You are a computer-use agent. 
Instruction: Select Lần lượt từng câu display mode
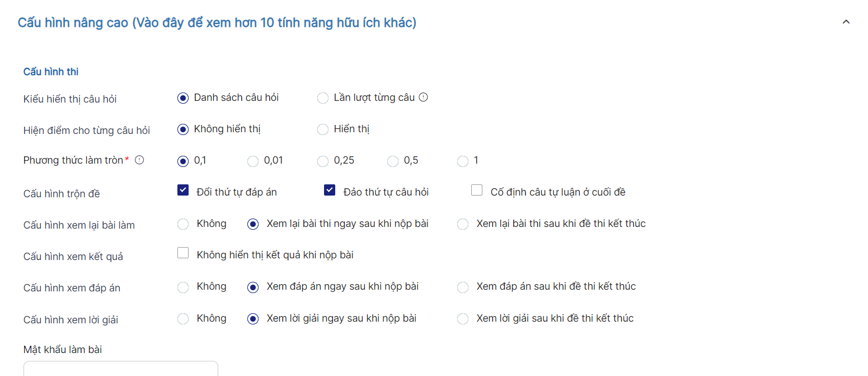(323, 98)
